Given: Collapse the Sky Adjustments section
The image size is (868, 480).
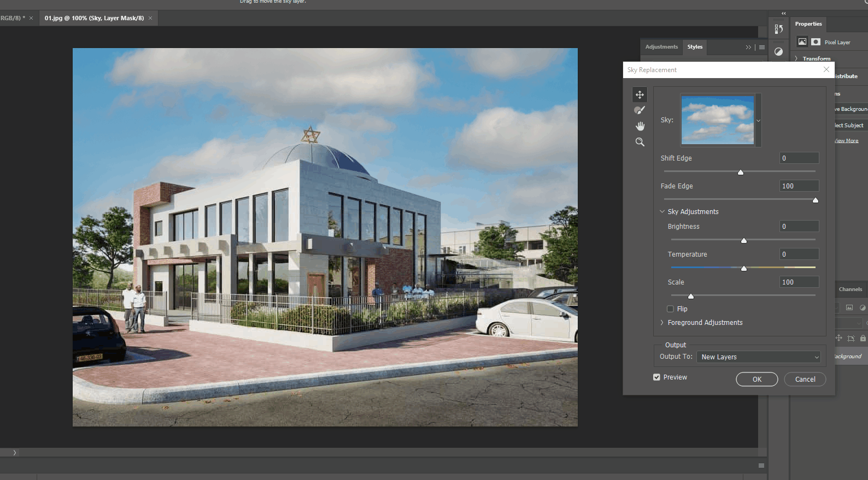Looking at the screenshot, I should pyautogui.click(x=662, y=211).
